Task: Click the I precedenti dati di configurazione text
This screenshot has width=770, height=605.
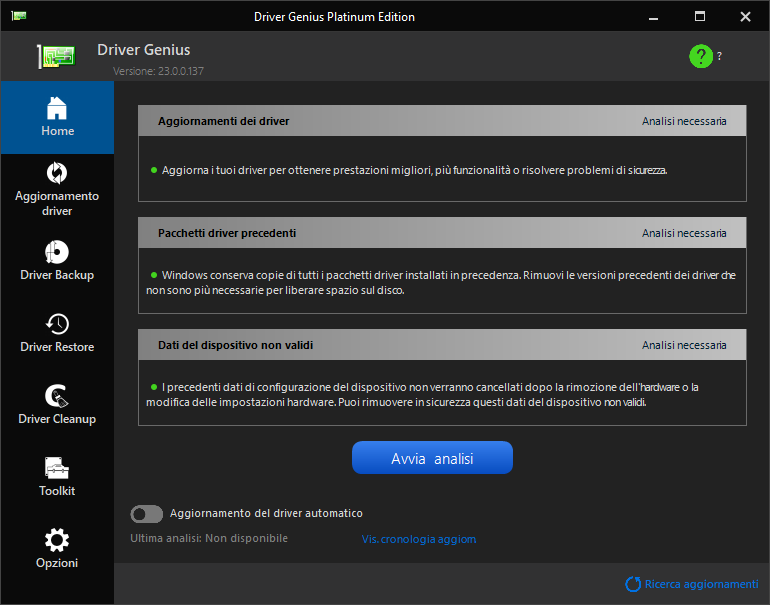Action: [x=422, y=395]
